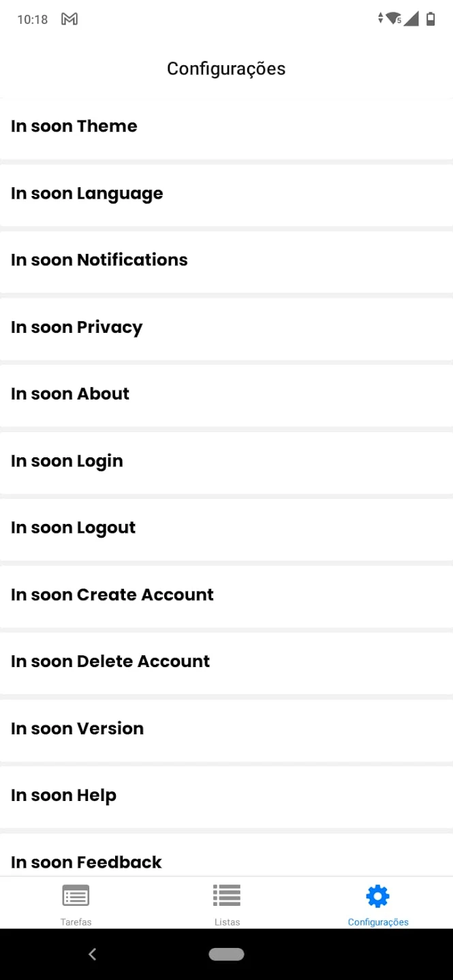Tap In soon Delete Account

226,661
